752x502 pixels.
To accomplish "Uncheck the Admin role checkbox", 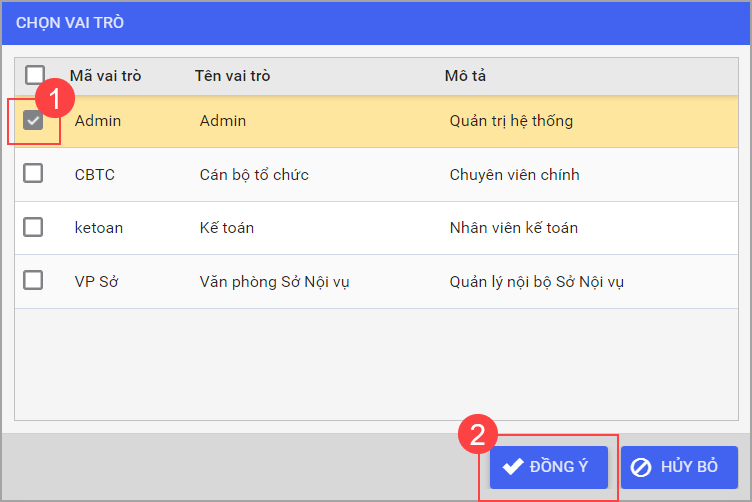I will 33,120.
